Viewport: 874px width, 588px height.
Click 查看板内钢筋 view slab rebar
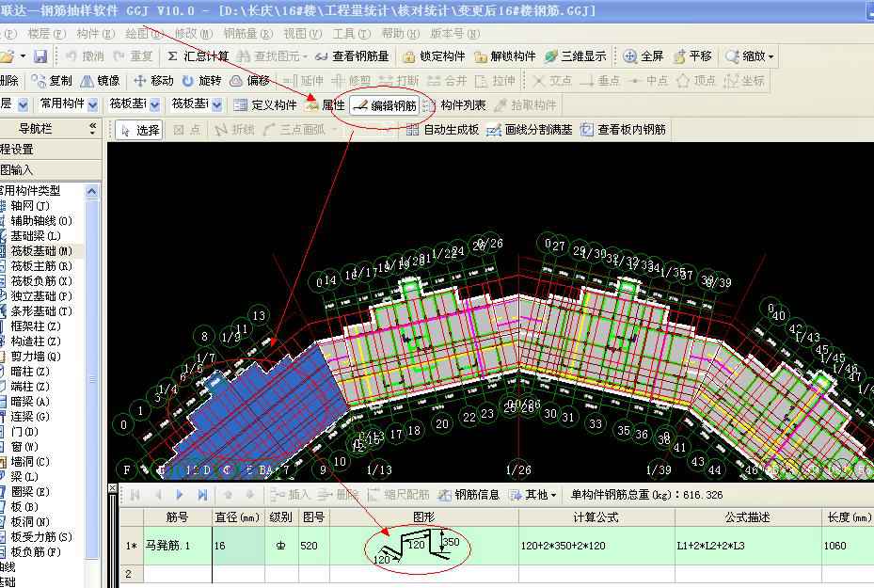[x=623, y=130]
